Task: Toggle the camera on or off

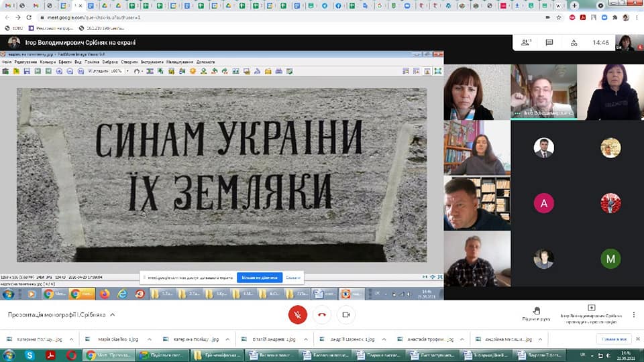Action: pyautogui.click(x=346, y=314)
